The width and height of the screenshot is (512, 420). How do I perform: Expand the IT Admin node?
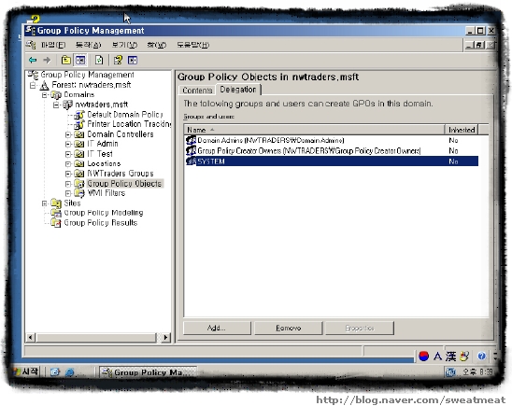(x=67, y=144)
